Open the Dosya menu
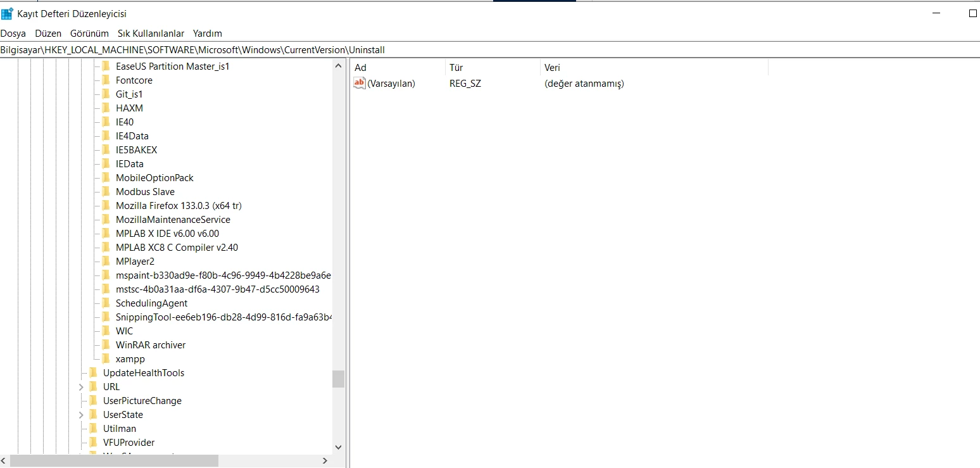 pos(13,34)
